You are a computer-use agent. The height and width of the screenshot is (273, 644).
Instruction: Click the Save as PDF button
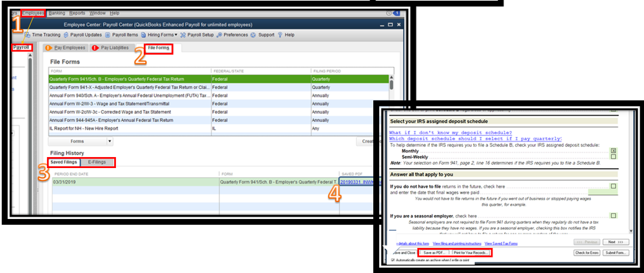434,253
